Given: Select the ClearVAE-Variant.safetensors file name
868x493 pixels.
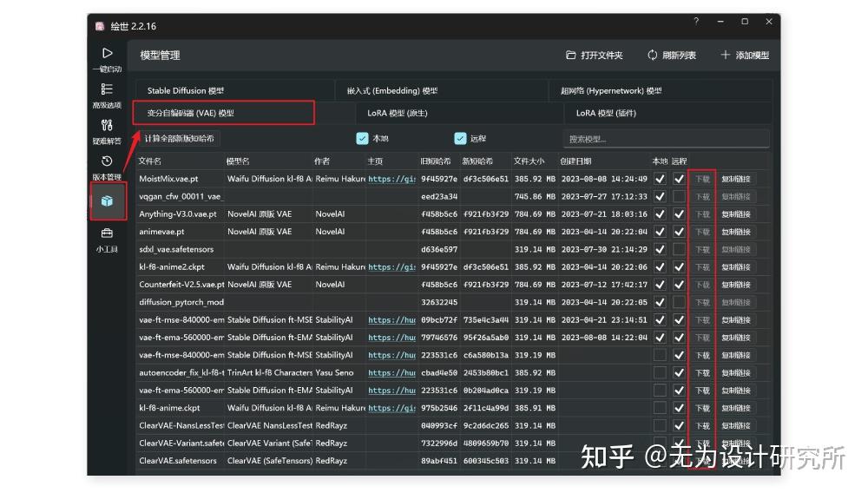Looking at the screenshot, I should click(x=181, y=444).
